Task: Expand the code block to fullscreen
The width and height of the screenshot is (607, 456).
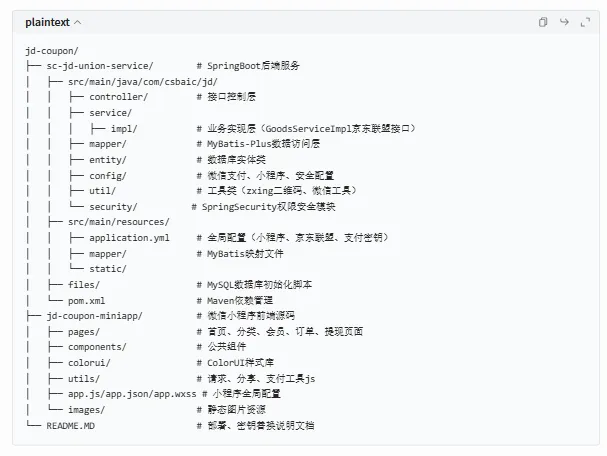Action: click(585, 22)
